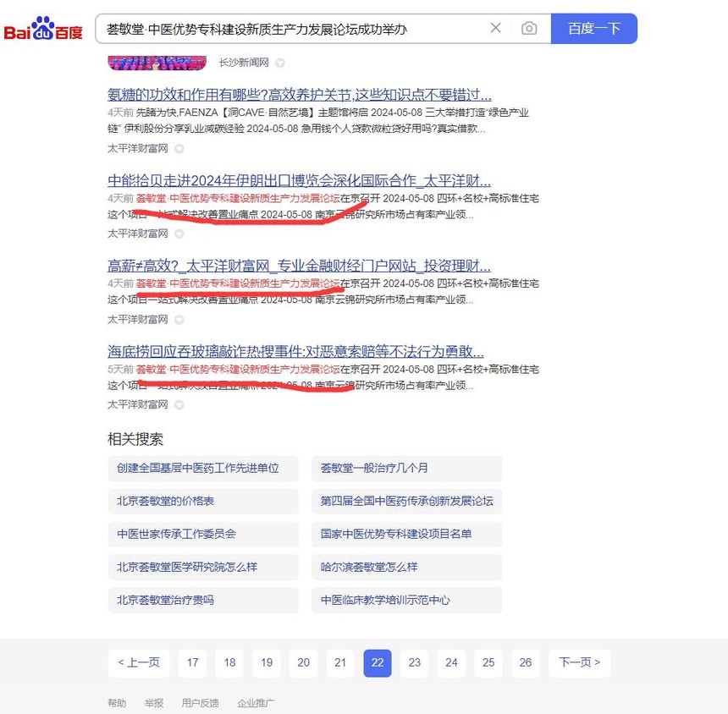This screenshot has height=714, width=728.
Task: Go to previous page 上一页
Action: (x=139, y=662)
